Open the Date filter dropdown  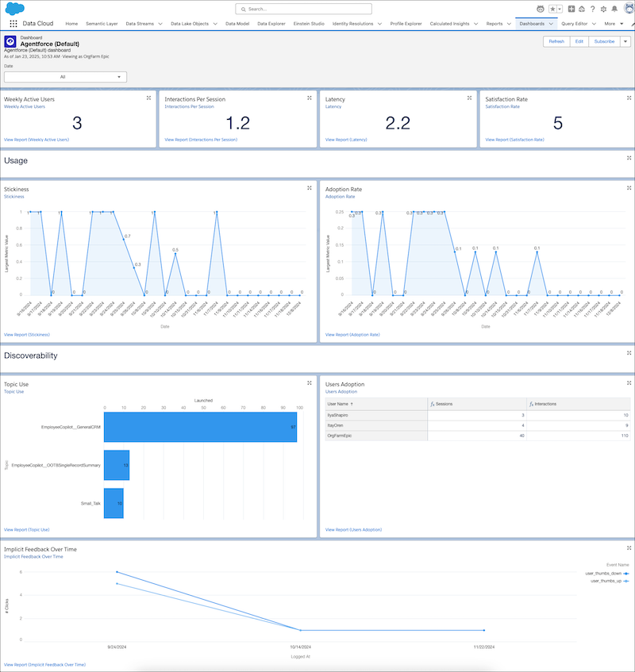coord(65,77)
